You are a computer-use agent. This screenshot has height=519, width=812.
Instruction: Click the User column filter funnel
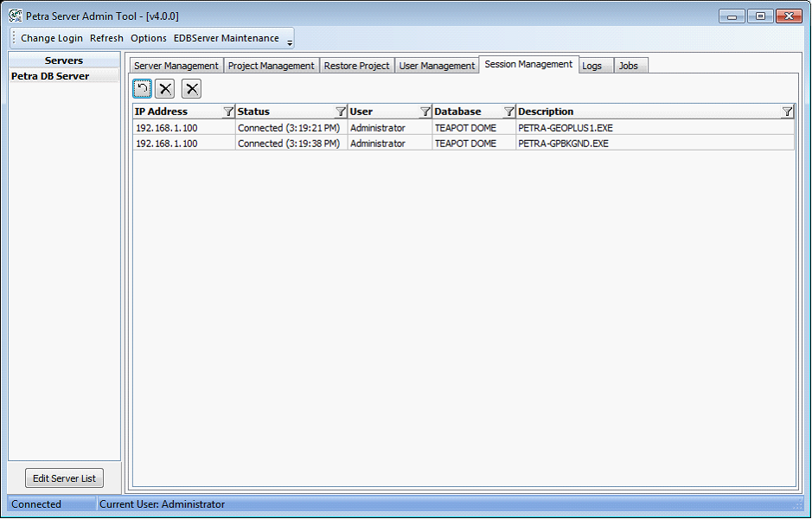425,112
